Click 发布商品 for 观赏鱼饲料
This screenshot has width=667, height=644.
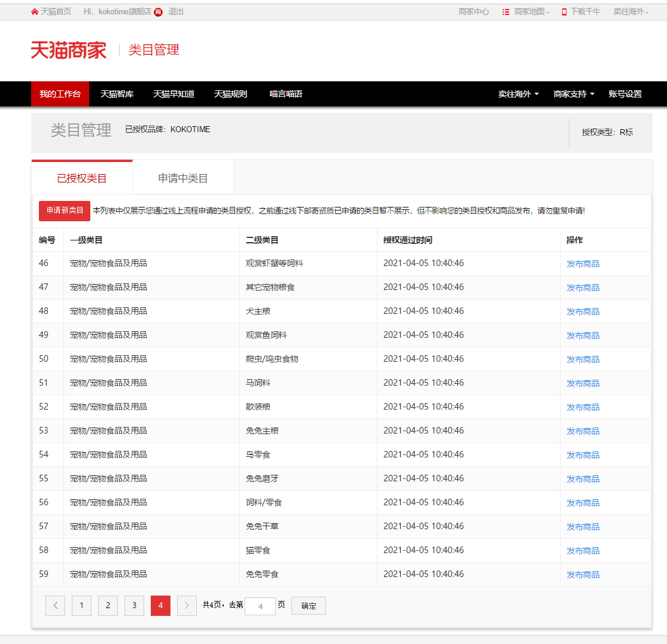[x=583, y=335]
